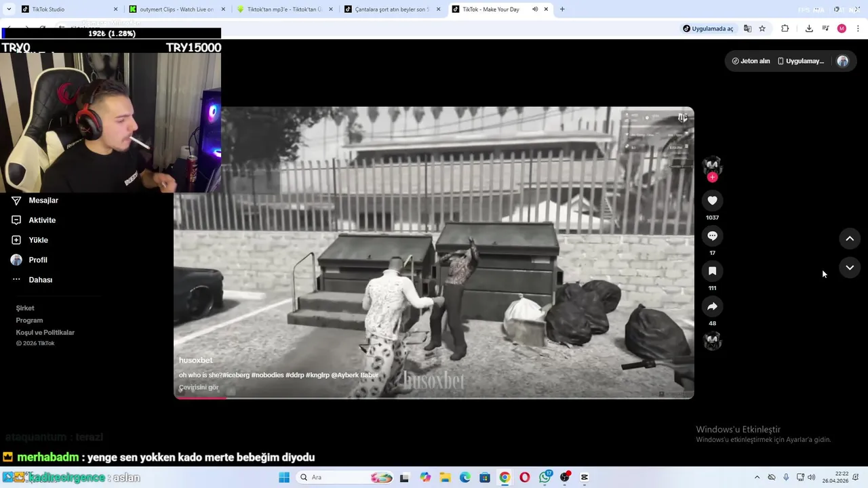
Task: Close the TikTok Studio tab
Action: click(115, 9)
